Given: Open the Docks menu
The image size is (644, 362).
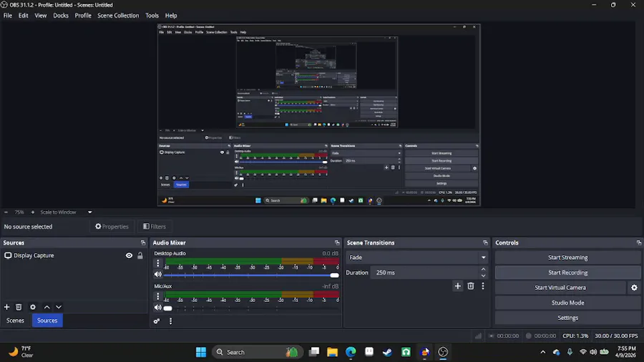Looking at the screenshot, I should (x=61, y=16).
